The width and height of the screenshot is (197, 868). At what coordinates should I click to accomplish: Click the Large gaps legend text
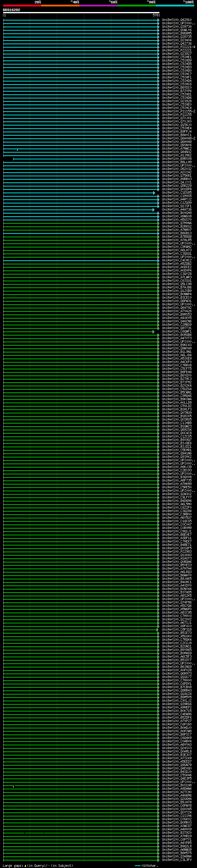[38, 865]
